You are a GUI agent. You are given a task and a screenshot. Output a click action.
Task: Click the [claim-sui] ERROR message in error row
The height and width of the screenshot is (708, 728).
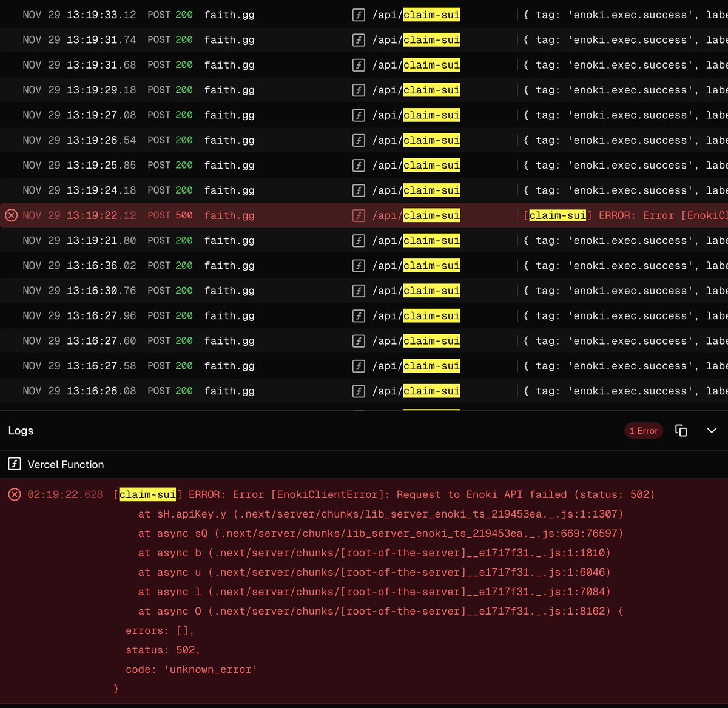coord(625,215)
